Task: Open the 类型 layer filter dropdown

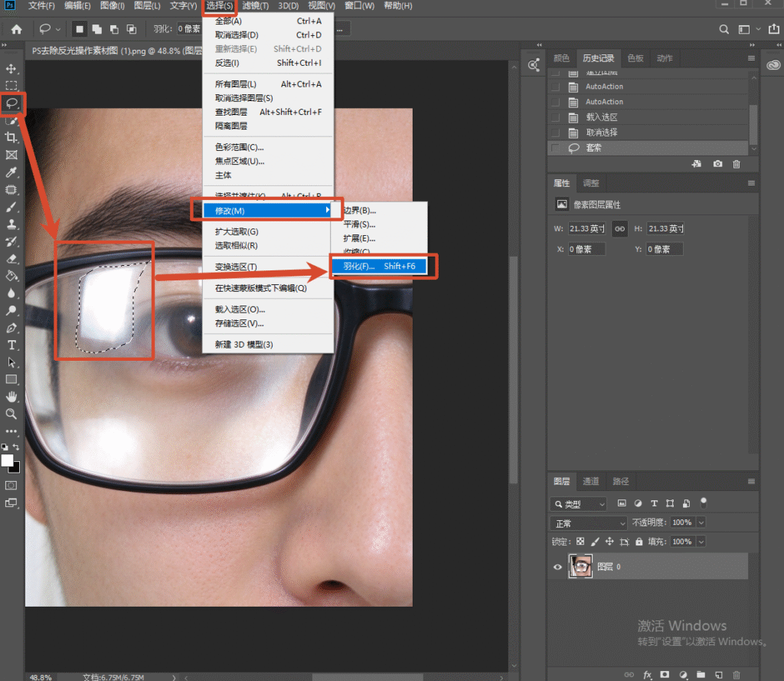Action: coord(579,504)
